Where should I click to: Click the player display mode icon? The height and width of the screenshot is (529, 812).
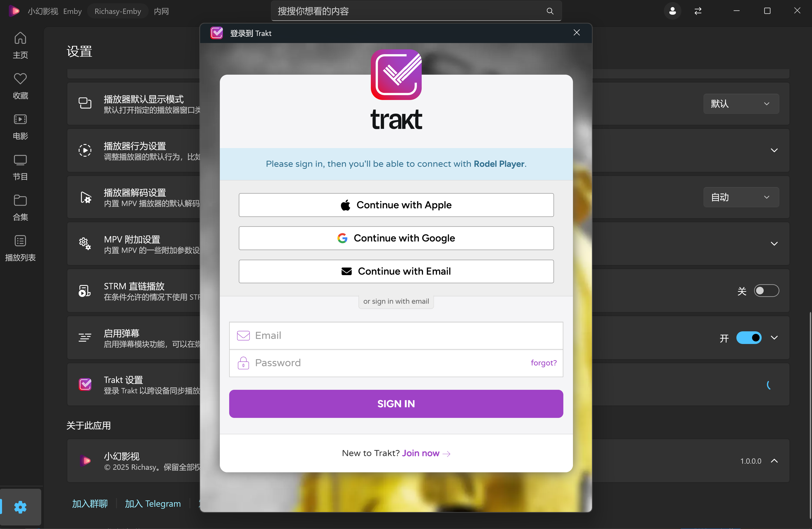coord(85,104)
